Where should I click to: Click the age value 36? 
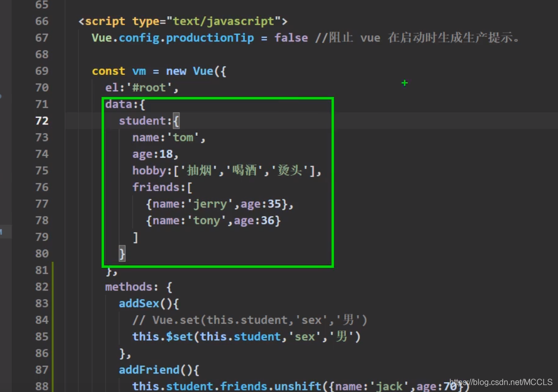267,220
